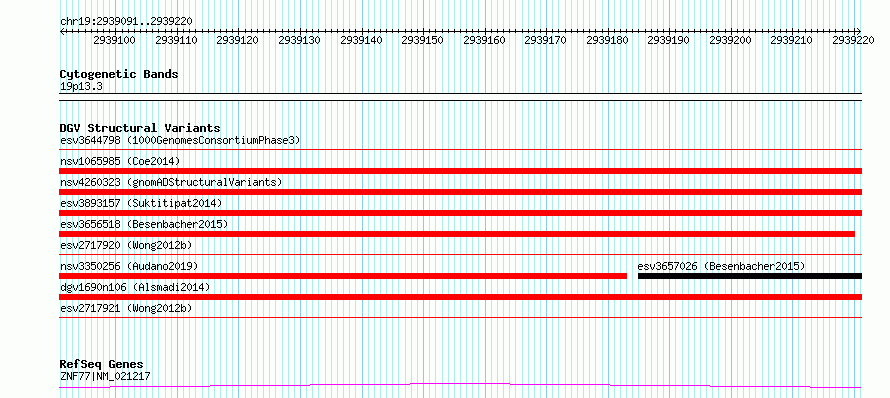Click the esv3644798 structural variant label
This screenshot has width=890, height=398.
180,140
